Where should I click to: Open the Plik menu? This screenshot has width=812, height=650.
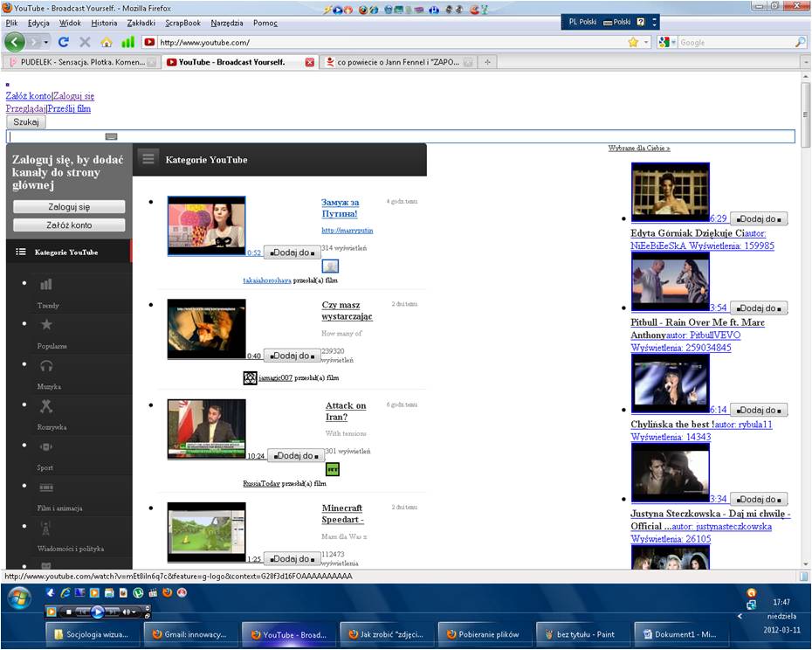(12, 23)
